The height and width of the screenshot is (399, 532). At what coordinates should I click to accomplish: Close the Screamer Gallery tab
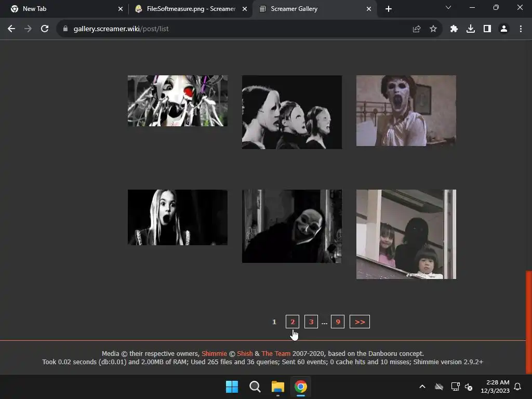pyautogui.click(x=369, y=9)
